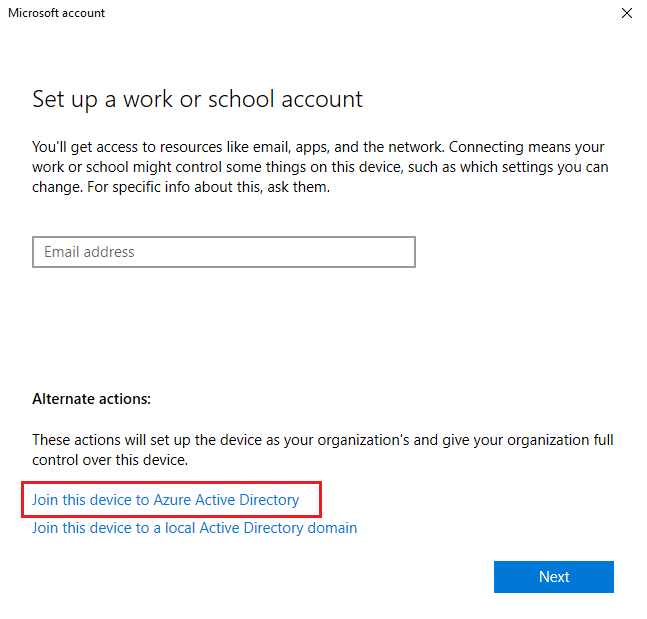This screenshot has width=647, height=619.
Task: Close the Microsoft account dialog
Action: [627, 13]
